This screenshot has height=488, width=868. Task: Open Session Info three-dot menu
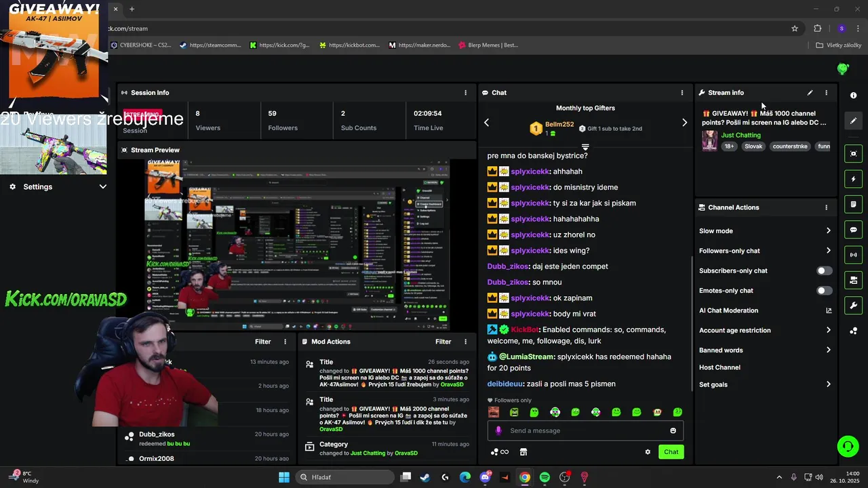click(x=465, y=93)
